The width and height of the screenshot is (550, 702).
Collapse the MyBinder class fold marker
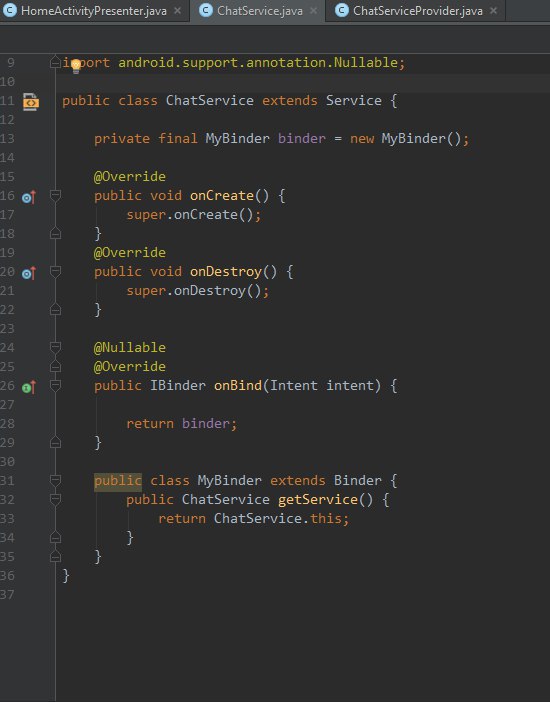point(56,480)
